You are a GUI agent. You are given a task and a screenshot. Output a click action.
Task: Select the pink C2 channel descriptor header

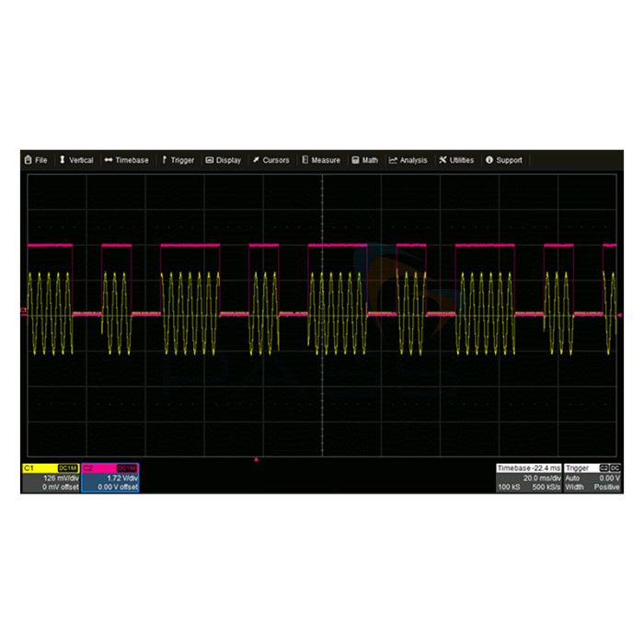pos(110,468)
